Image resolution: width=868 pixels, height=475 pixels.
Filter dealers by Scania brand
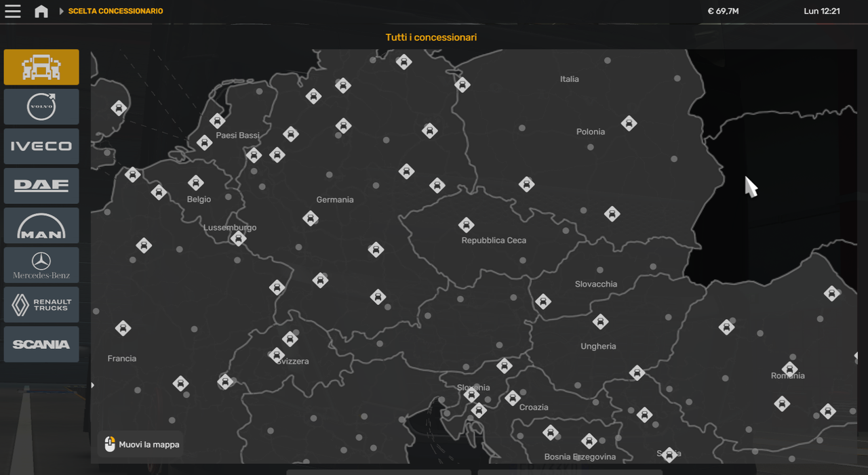41,344
